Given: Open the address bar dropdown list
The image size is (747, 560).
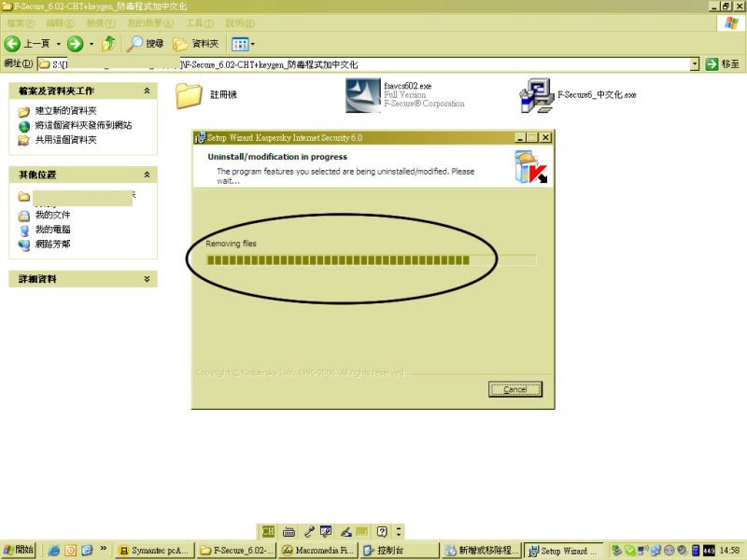Looking at the screenshot, I should point(695,63).
